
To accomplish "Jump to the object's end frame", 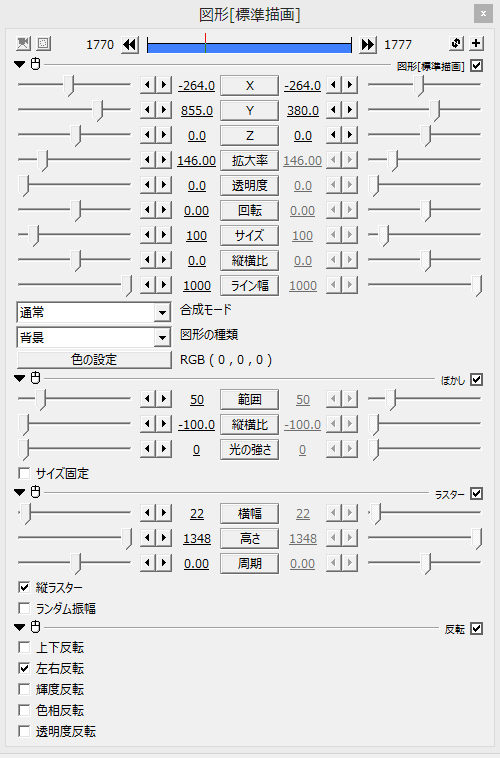I will 368,45.
